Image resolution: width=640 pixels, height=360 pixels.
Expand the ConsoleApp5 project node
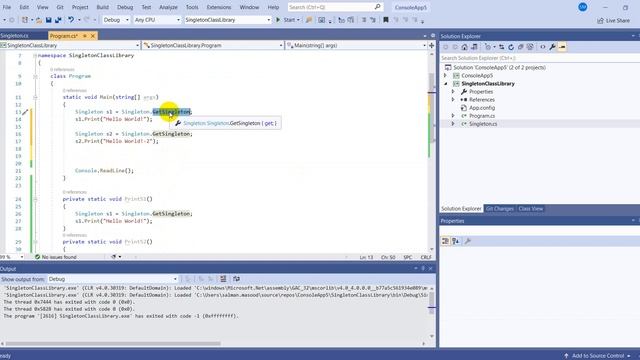coord(446,76)
